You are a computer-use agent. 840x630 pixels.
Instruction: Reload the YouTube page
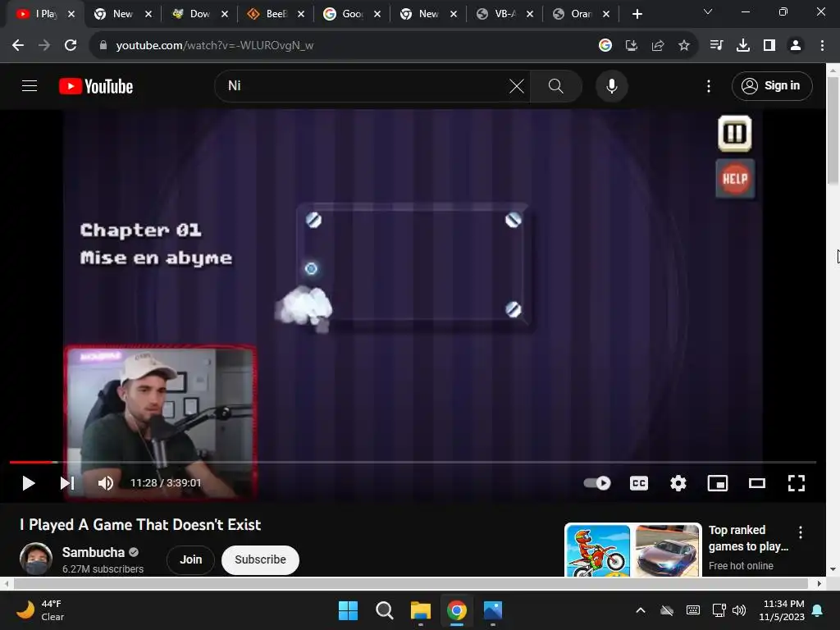click(71, 46)
